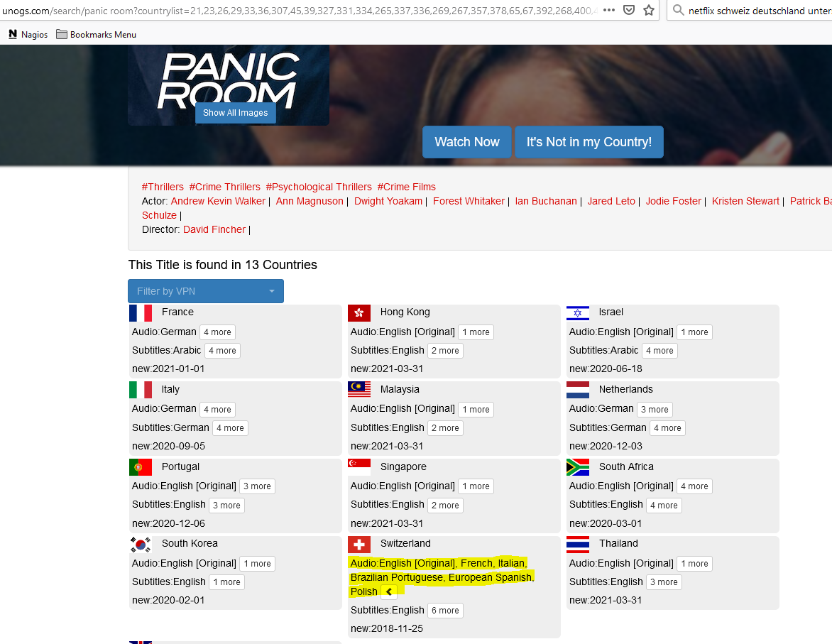The image size is (832, 644).
Task: Click the Hong Kong flag icon
Action: 359,312
